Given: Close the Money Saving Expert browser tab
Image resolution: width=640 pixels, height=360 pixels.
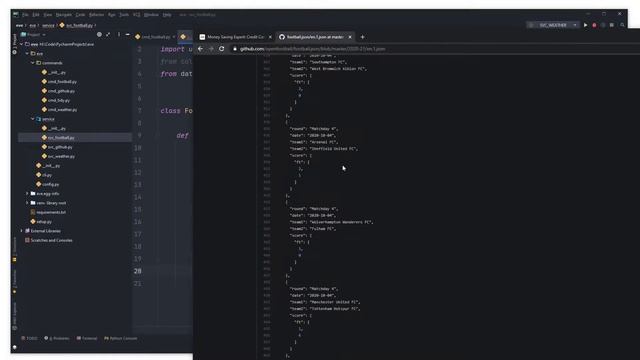Looking at the screenshot, I should (x=270, y=37).
